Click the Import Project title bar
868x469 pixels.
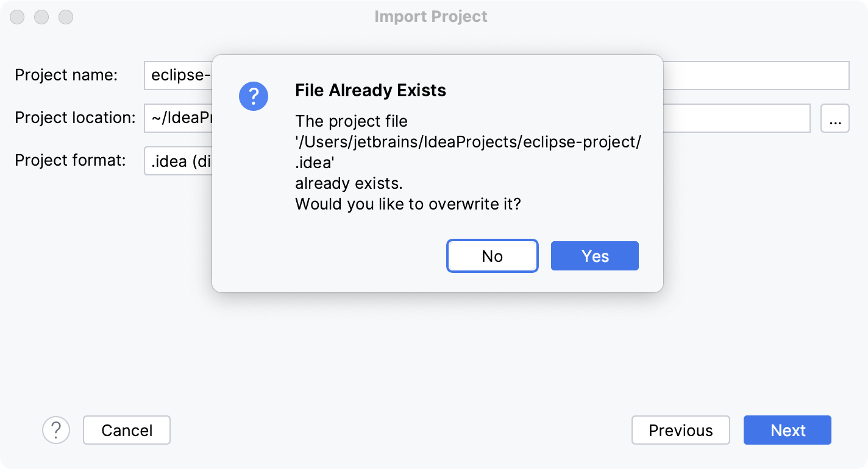pos(431,16)
